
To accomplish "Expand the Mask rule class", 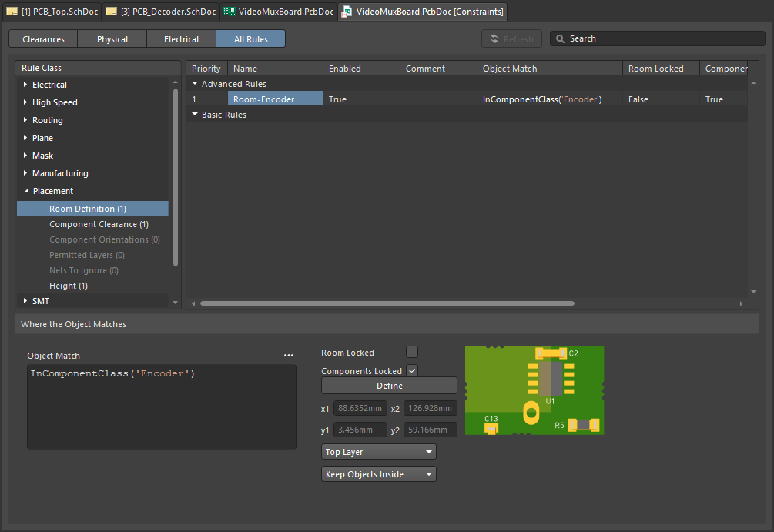I will 25,156.
